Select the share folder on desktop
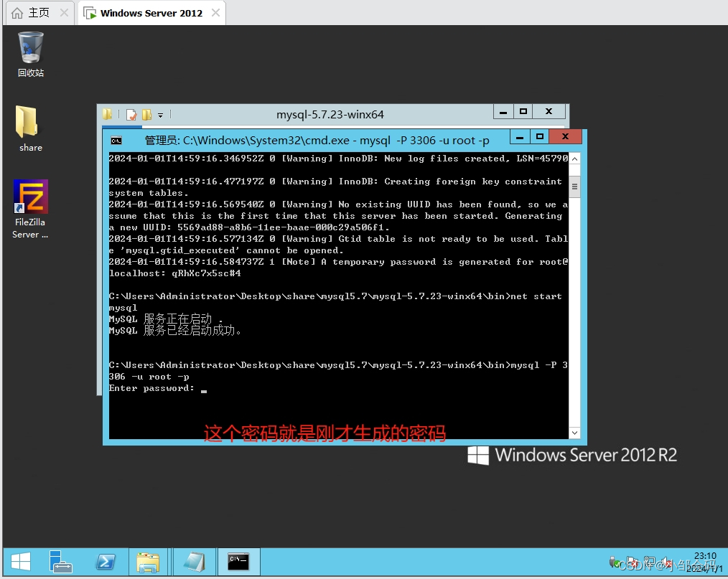Screen dimensions: 728x579 (x=31, y=128)
